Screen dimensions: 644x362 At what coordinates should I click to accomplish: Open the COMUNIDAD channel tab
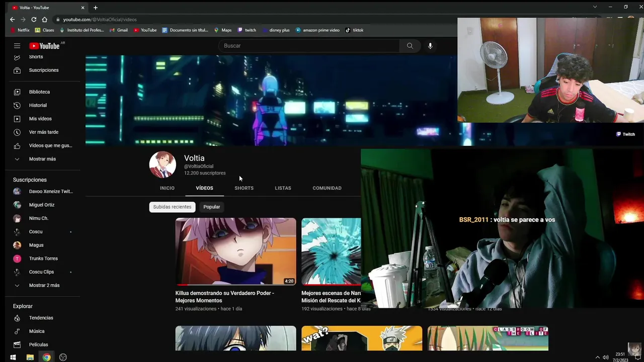click(x=327, y=188)
